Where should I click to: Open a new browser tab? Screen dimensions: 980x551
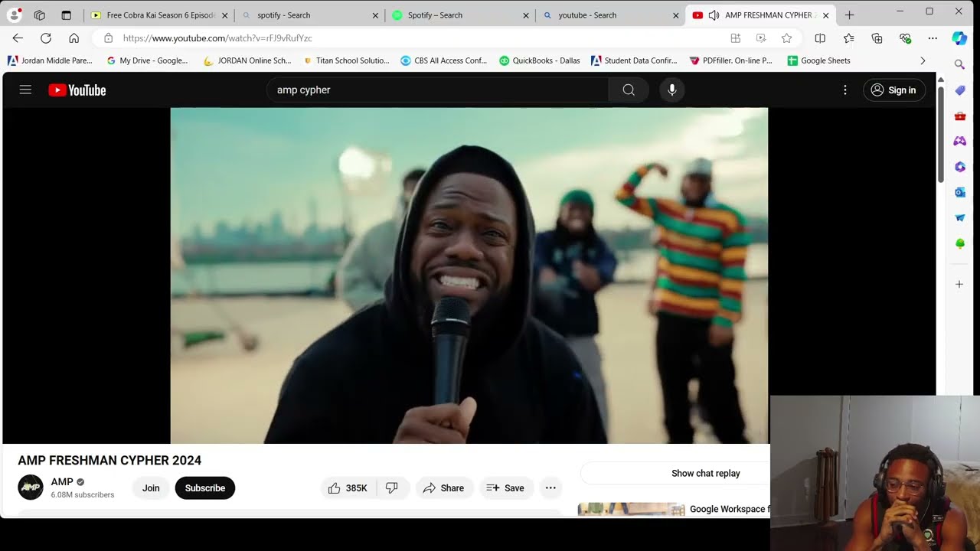pyautogui.click(x=849, y=15)
